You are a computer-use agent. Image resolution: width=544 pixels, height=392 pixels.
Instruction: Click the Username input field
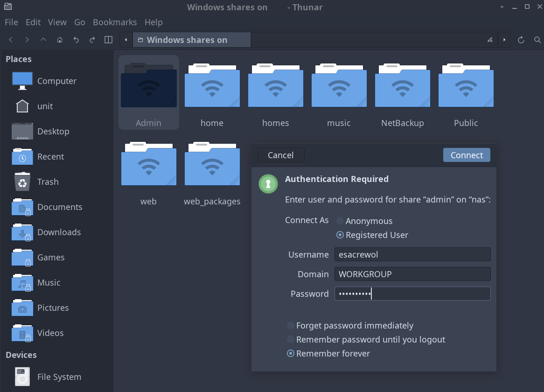click(x=412, y=254)
